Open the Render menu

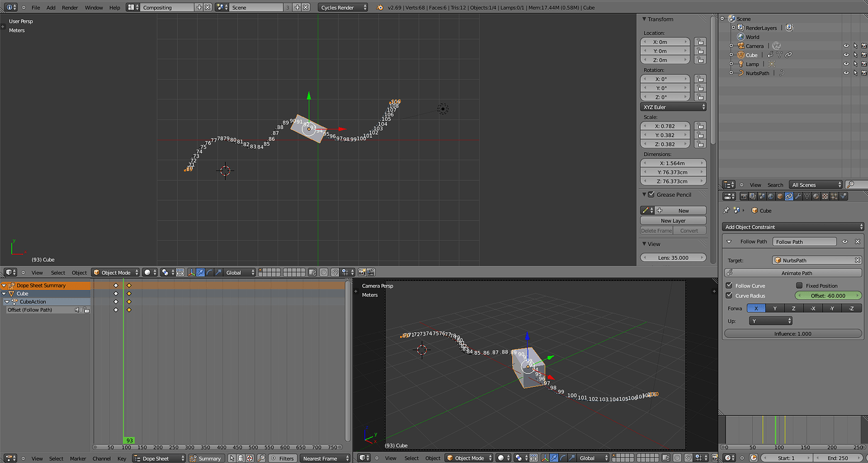(70, 8)
